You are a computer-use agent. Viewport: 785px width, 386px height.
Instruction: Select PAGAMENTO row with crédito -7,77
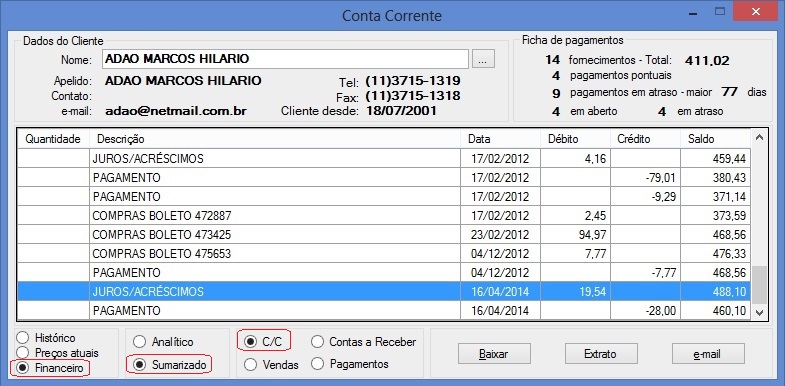pyautogui.click(x=384, y=273)
